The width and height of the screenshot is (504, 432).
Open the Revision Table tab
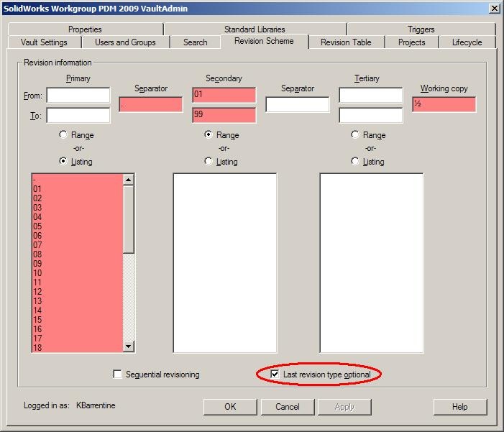coord(346,42)
